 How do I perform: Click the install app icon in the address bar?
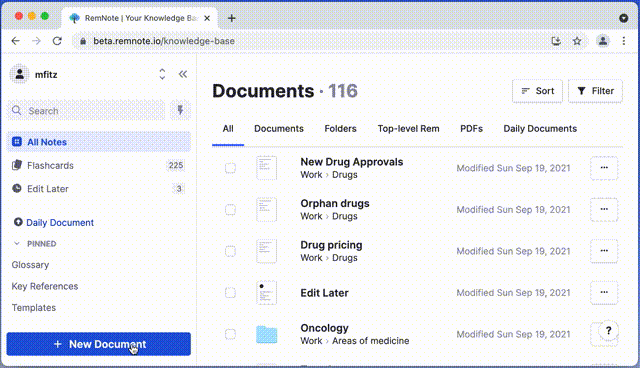coord(556,41)
